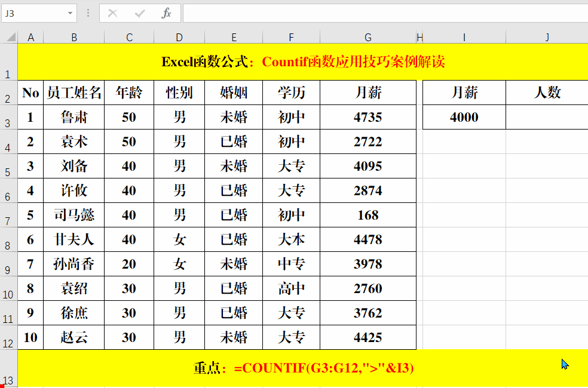This screenshot has width=588, height=388.
Task: Click the Select All corner triangle
Action: click(x=11, y=37)
